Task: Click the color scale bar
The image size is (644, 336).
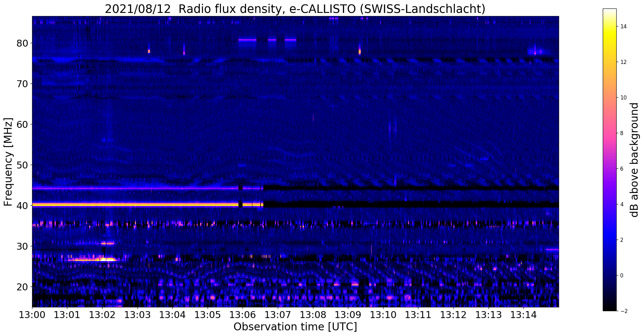Action: (609, 160)
